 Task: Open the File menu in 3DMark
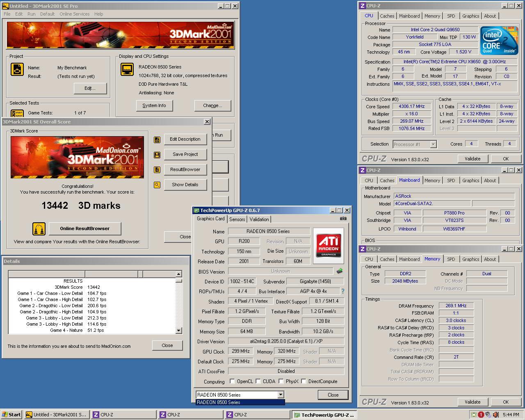click(7, 14)
